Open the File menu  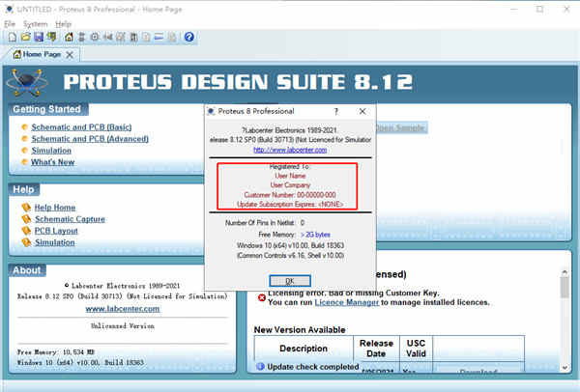(10, 24)
